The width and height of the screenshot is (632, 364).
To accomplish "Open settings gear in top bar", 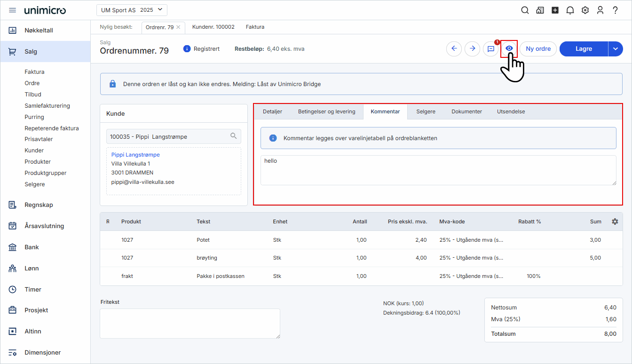I will point(585,10).
